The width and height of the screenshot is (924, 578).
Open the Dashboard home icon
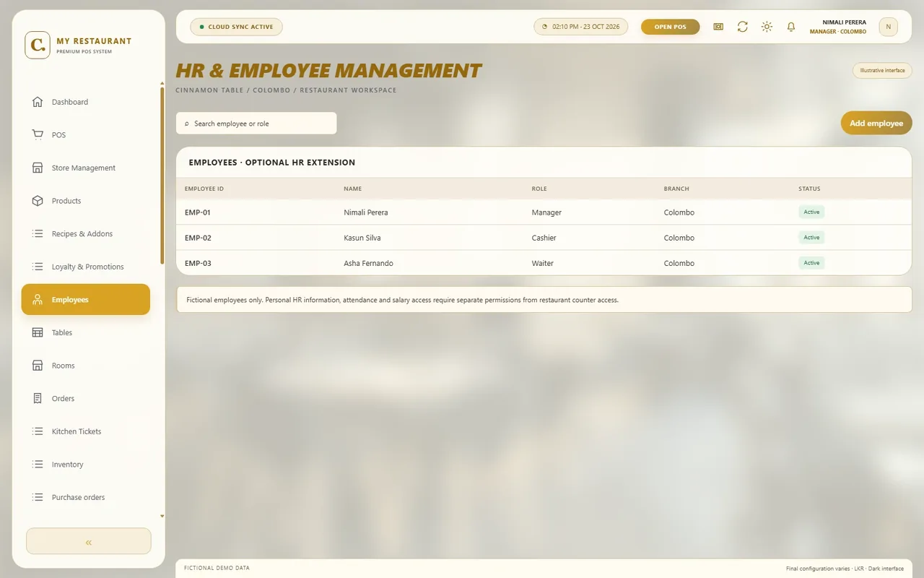click(38, 102)
